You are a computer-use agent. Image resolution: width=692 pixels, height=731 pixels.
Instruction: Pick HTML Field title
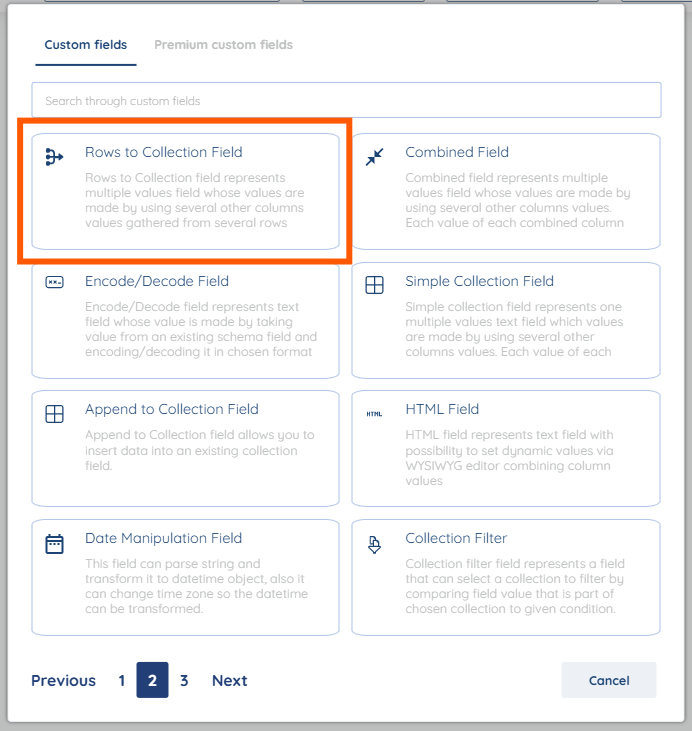[442, 409]
